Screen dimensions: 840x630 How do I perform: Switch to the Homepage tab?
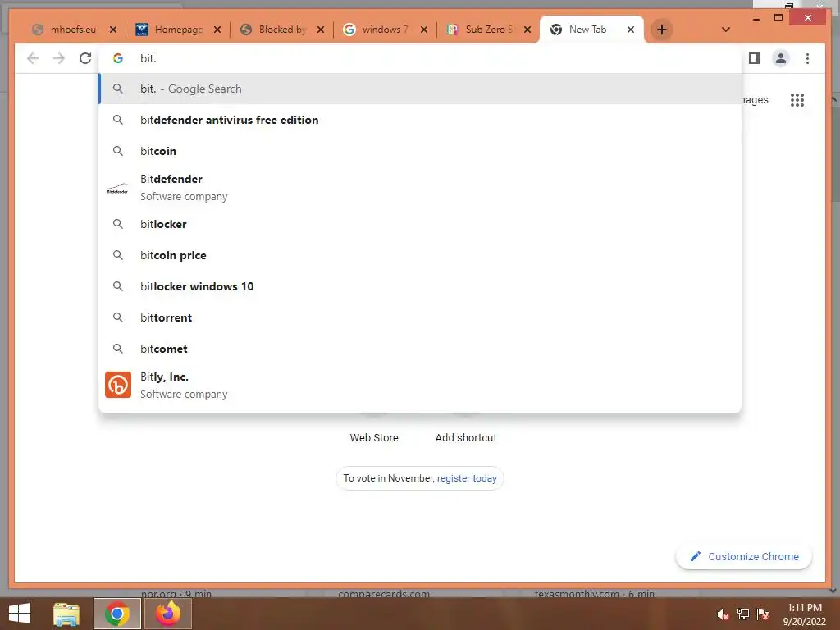pos(177,30)
